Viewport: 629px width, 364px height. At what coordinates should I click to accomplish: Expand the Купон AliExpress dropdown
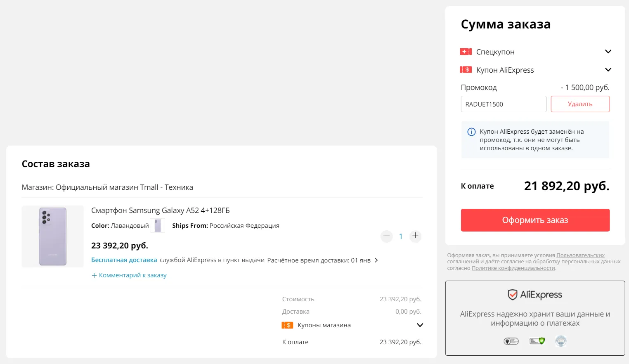tap(608, 70)
